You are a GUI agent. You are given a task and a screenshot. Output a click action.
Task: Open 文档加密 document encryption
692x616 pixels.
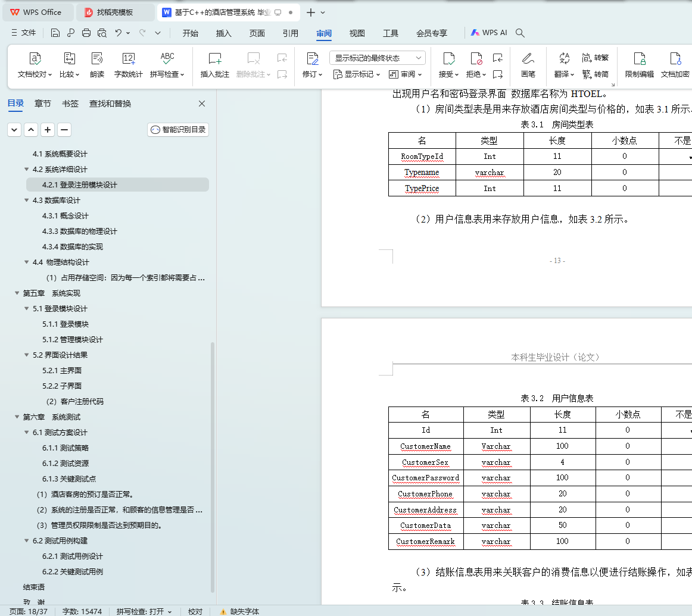coord(675,64)
